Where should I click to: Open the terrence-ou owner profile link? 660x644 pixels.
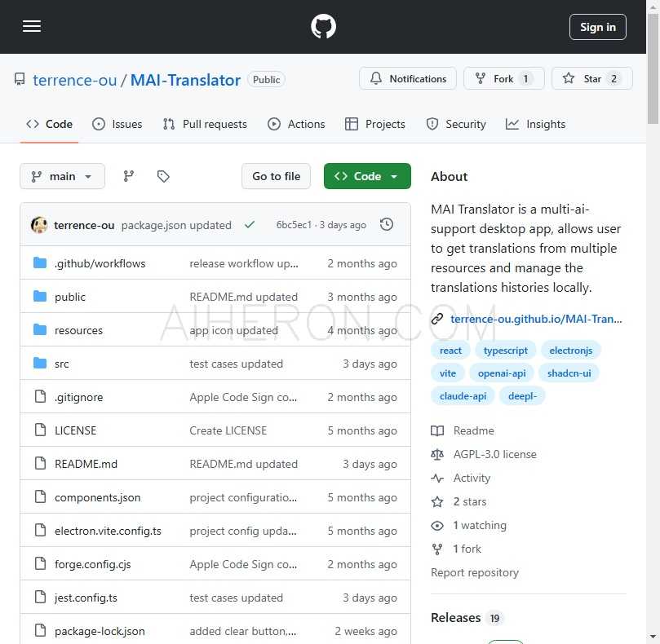pos(74,80)
